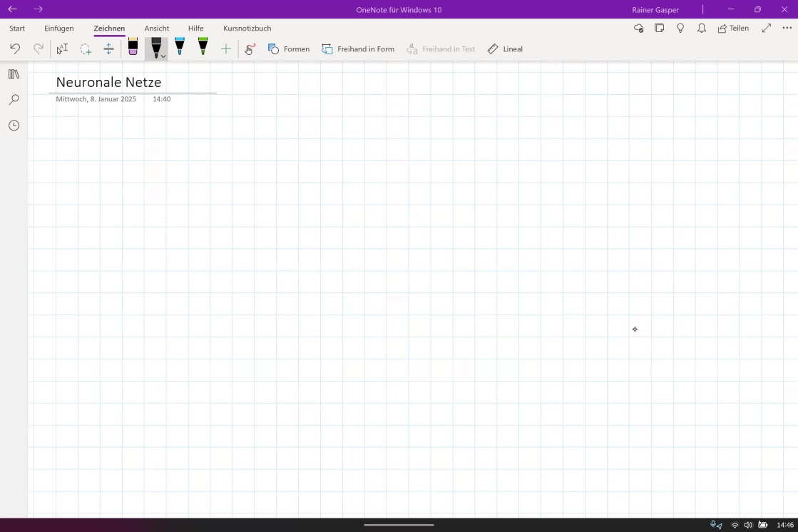The image size is (798, 532).
Task: Open the notifications bell
Action: (702, 29)
